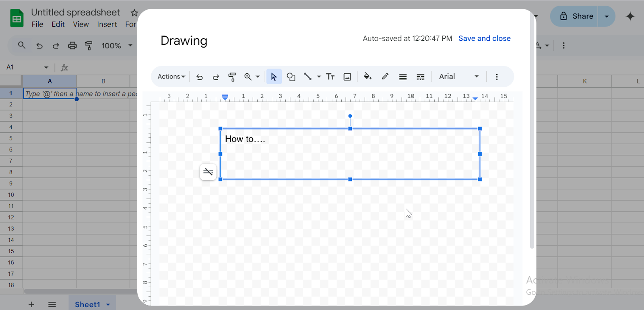644x310 pixels.
Task: Click the Share button
Action: (x=576, y=16)
